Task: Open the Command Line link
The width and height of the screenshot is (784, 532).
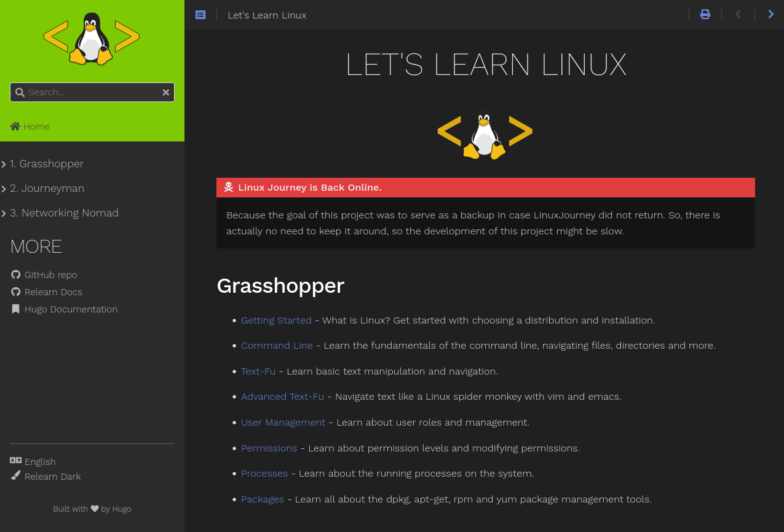Action: tap(277, 345)
